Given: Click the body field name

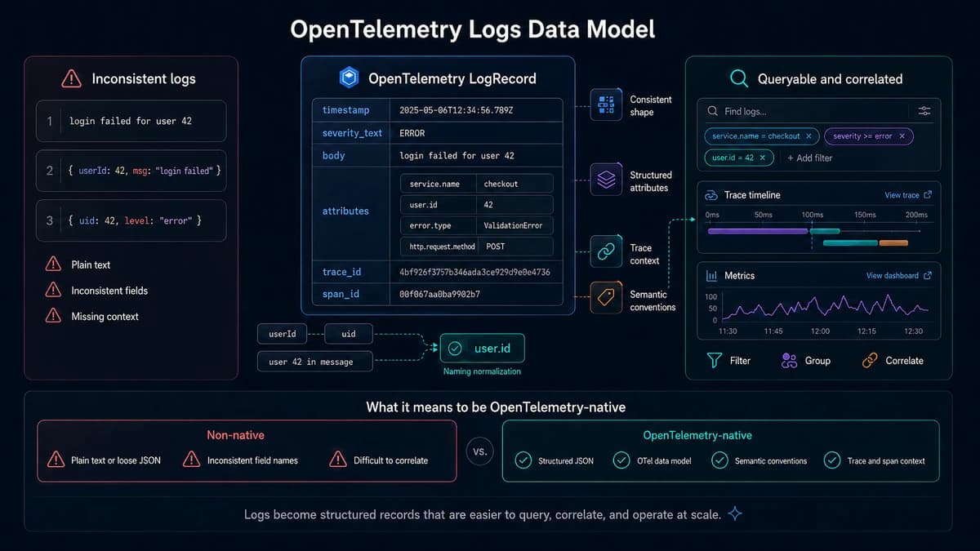Looking at the screenshot, I should tap(333, 155).
